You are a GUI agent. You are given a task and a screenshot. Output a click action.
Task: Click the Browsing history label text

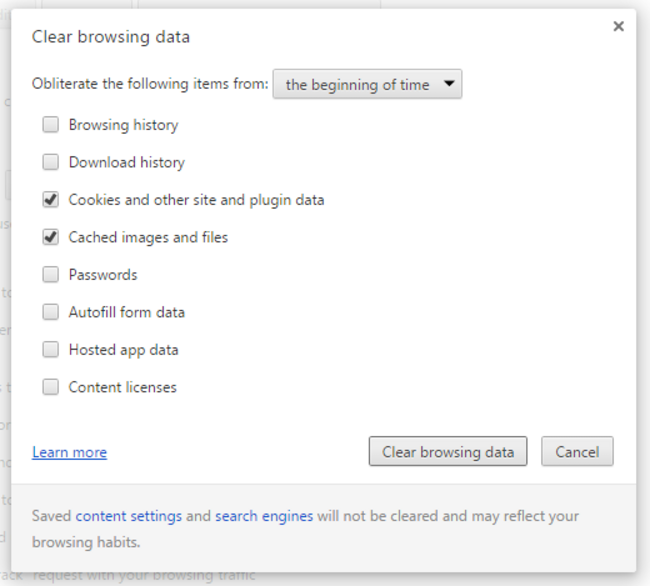click(124, 125)
